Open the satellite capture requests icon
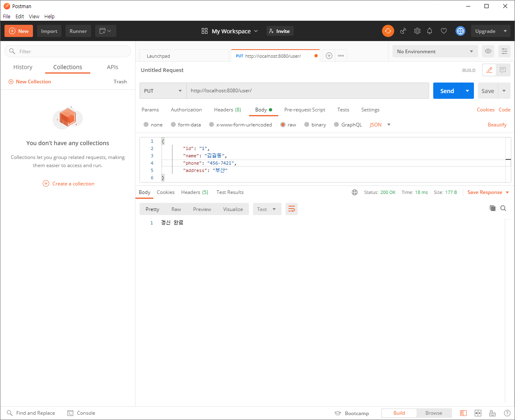The image size is (515, 420). click(x=403, y=31)
